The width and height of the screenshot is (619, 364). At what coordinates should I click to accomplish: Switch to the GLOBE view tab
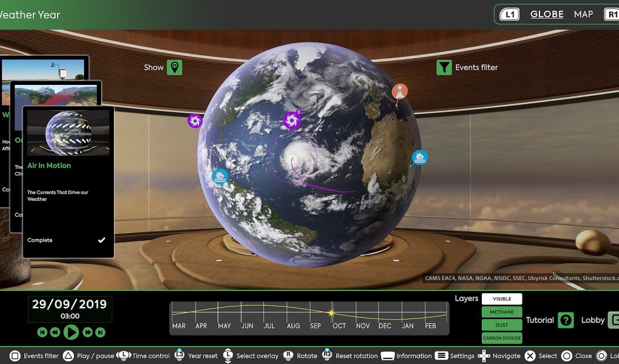click(547, 15)
